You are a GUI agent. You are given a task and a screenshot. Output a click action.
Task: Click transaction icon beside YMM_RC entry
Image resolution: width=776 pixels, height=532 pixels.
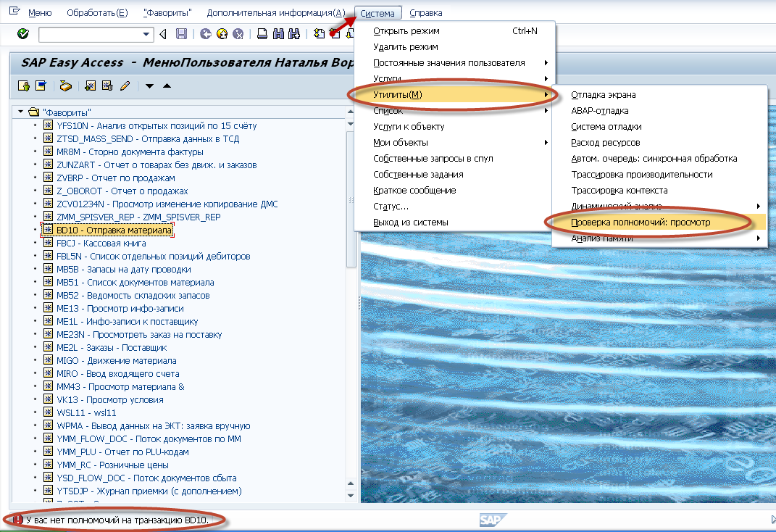tap(48, 465)
